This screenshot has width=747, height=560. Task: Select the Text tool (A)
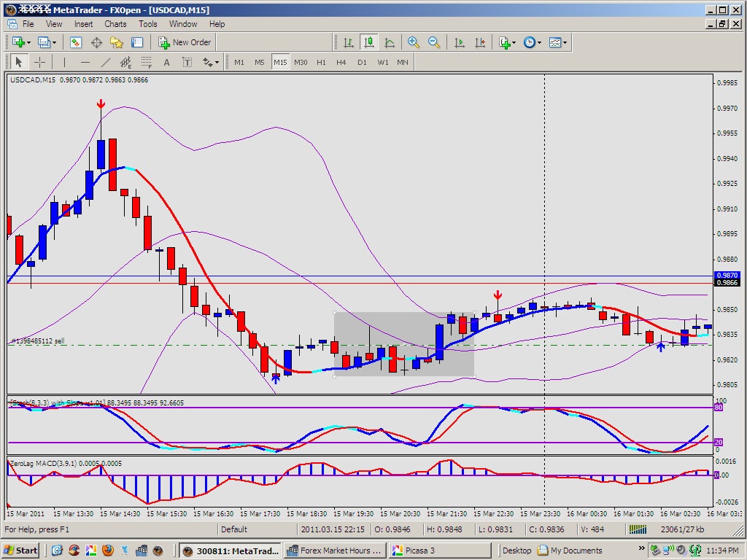tap(167, 62)
